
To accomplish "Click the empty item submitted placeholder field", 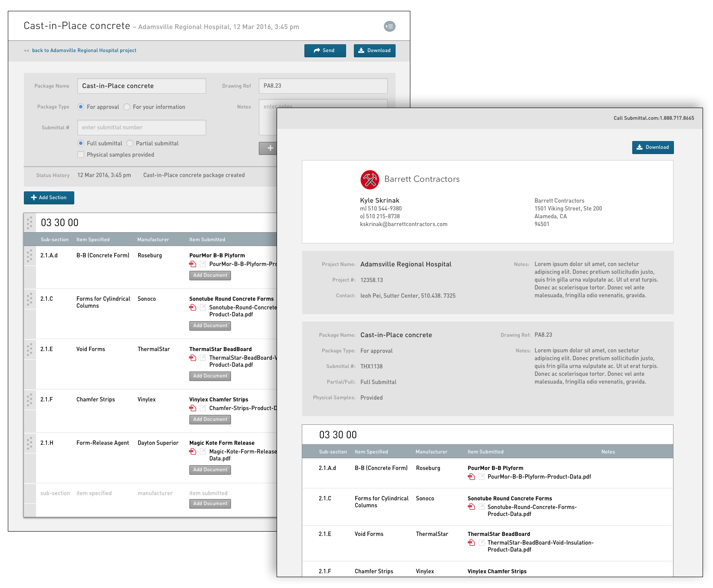I will pyautogui.click(x=208, y=493).
